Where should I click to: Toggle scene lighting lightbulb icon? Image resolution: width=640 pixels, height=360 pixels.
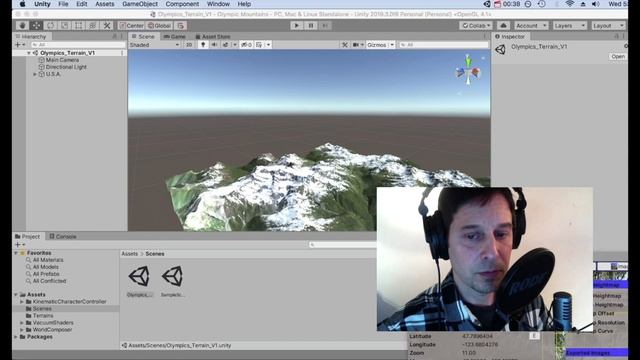click(x=203, y=45)
